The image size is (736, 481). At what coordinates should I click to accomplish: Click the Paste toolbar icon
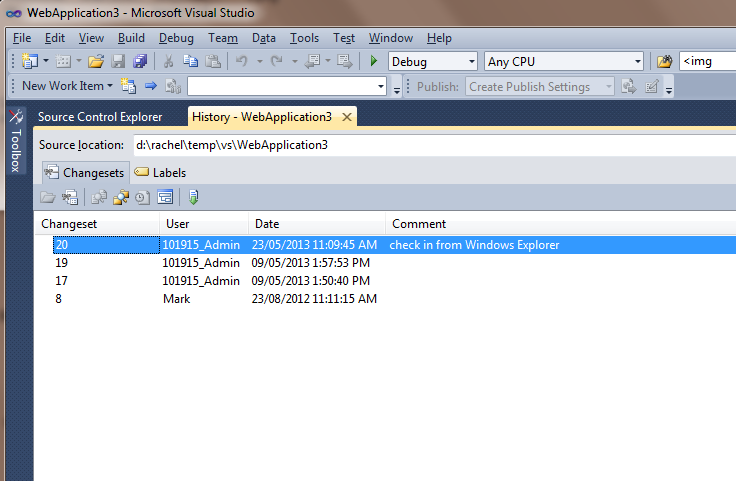[213, 62]
